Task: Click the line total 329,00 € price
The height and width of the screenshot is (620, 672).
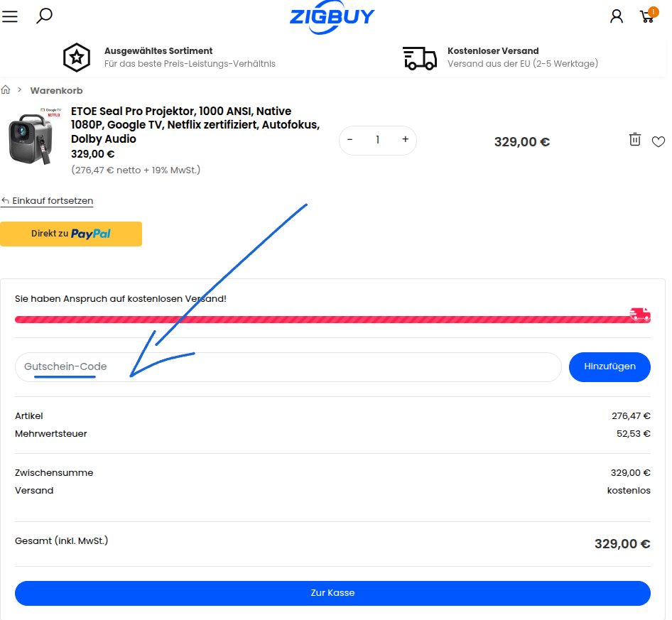Action: point(521,142)
